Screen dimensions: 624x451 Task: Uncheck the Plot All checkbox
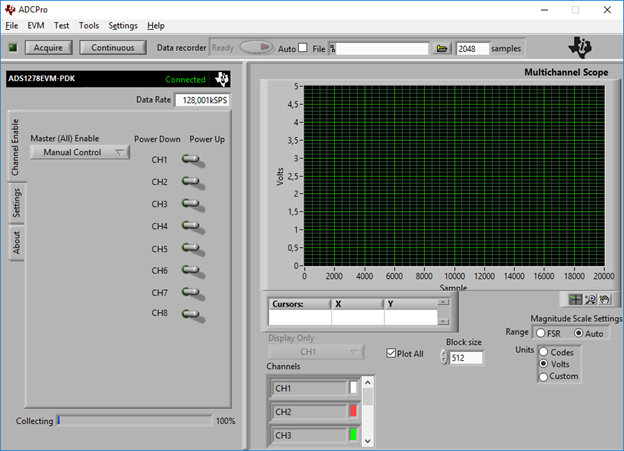[391, 353]
